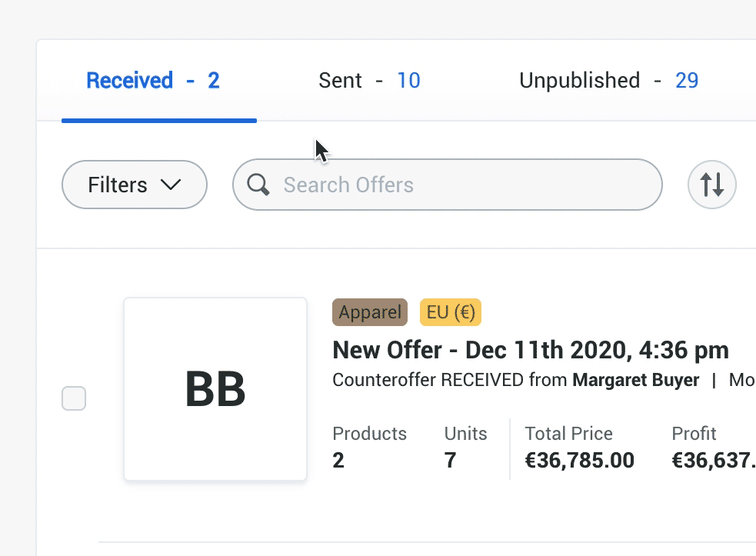
Task: Open the BB offer thumbnail
Action: pyautogui.click(x=215, y=390)
